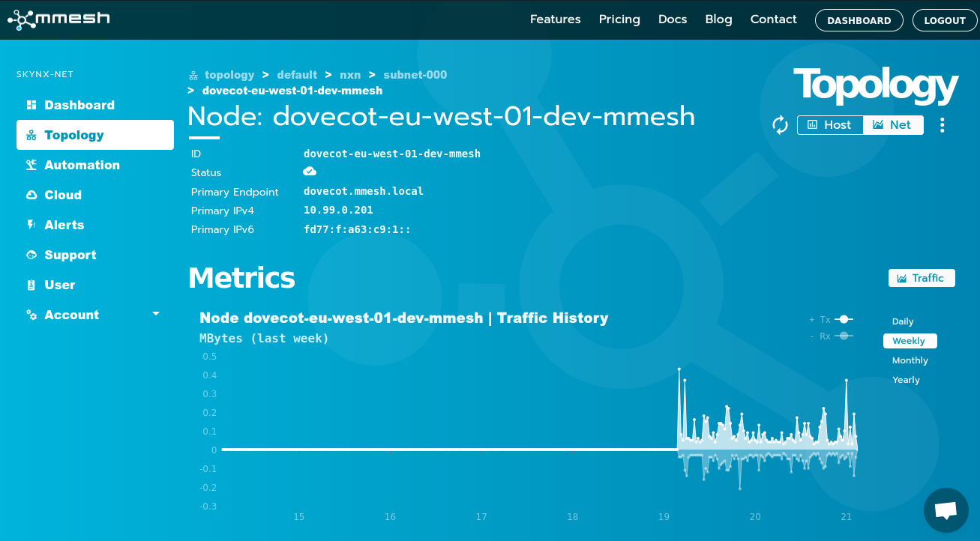Click the mmesh logo
This screenshot has height=541, width=980.
tap(58, 19)
